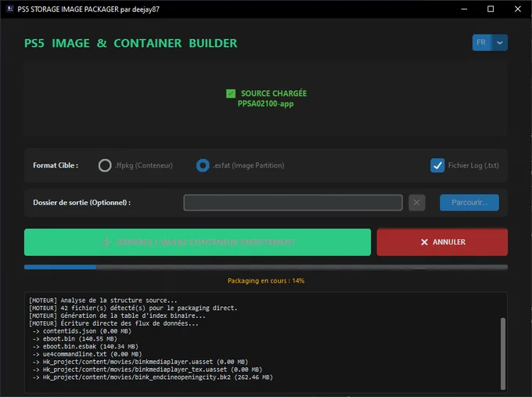Click log line bink_endcineopeningcity.bk2 (262.46 MB)
The image size is (532, 397).
coord(153,377)
